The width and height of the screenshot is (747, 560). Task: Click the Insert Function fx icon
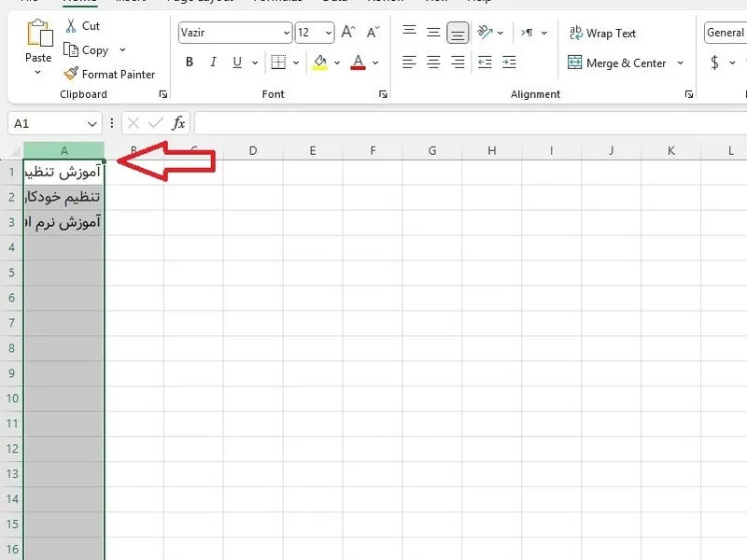point(178,123)
